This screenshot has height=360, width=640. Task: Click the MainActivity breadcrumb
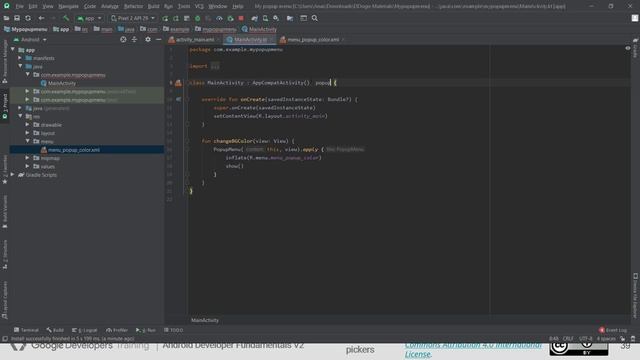point(259,29)
